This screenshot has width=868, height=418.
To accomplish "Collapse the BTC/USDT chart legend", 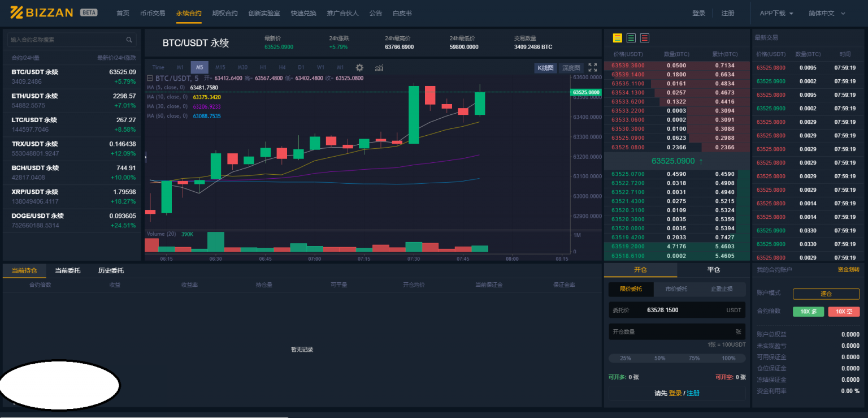I will click(150, 78).
